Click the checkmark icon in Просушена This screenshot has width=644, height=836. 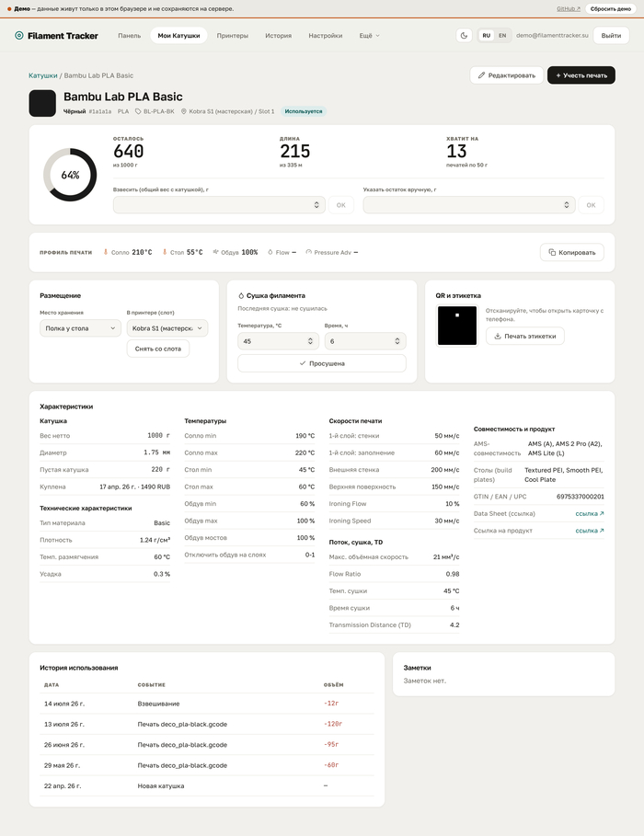(x=303, y=363)
